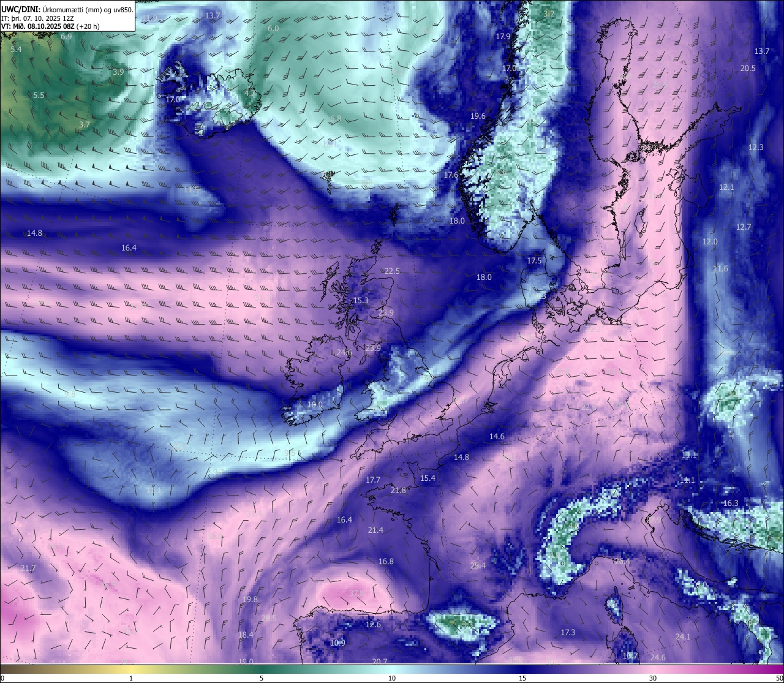Image resolution: width=784 pixels, height=683 pixels.
Task: Click the 10 tick on the colour scale
Action: 392,678
